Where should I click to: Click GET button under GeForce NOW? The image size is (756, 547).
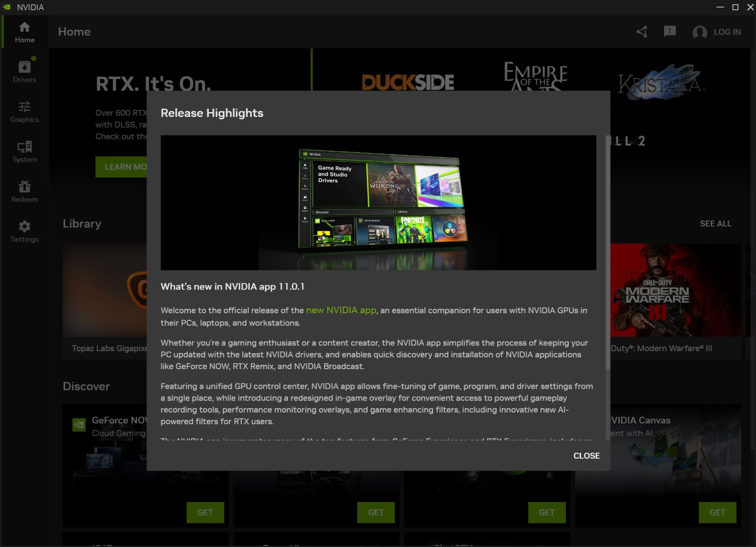205,512
